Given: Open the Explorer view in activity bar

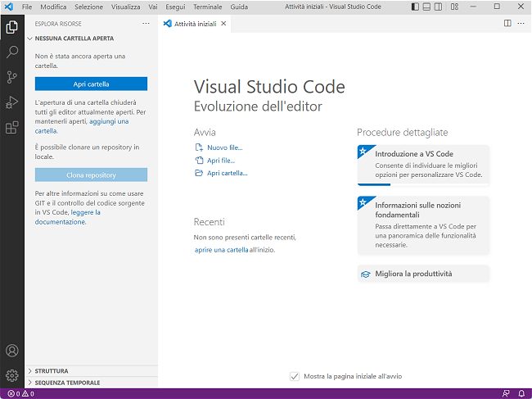Looking at the screenshot, I should pyautogui.click(x=12, y=27).
